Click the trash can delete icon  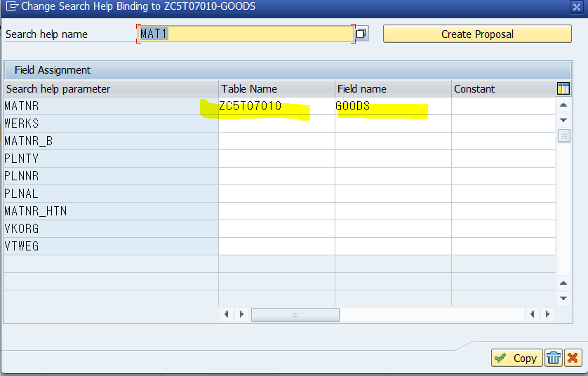pos(553,358)
